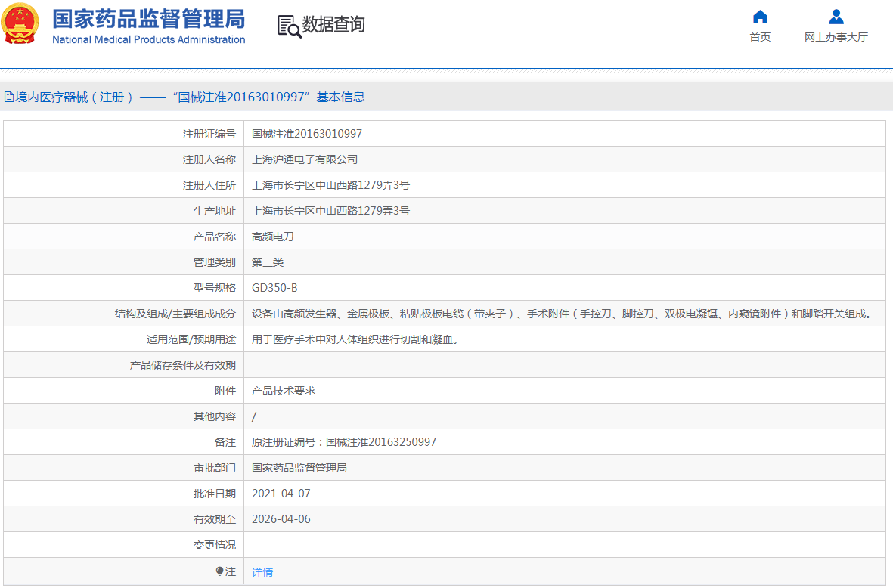Click 国家药品监督管理局 site title
The width and height of the screenshot is (893, 588).
coord(149,19)
